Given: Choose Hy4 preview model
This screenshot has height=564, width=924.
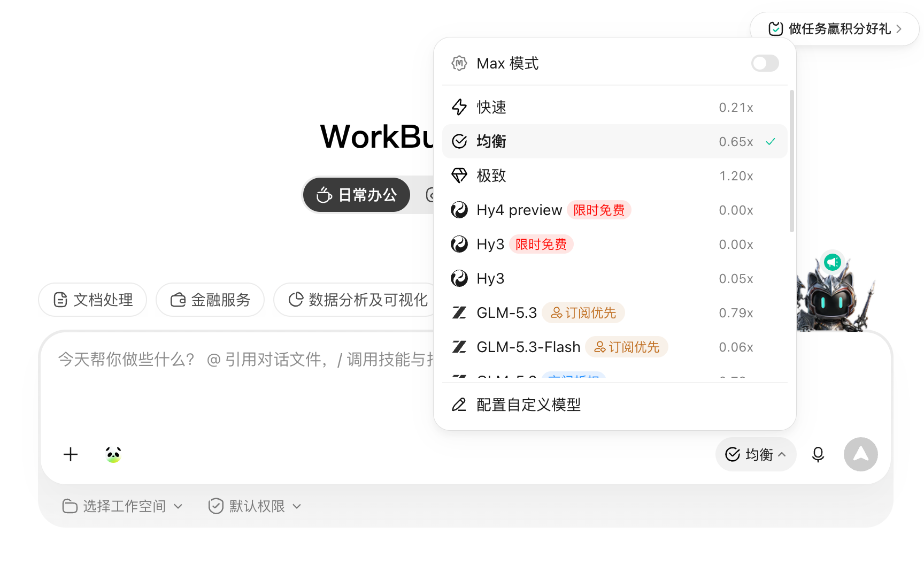Looking at the screenshot, I should click(x=614, y=210).
